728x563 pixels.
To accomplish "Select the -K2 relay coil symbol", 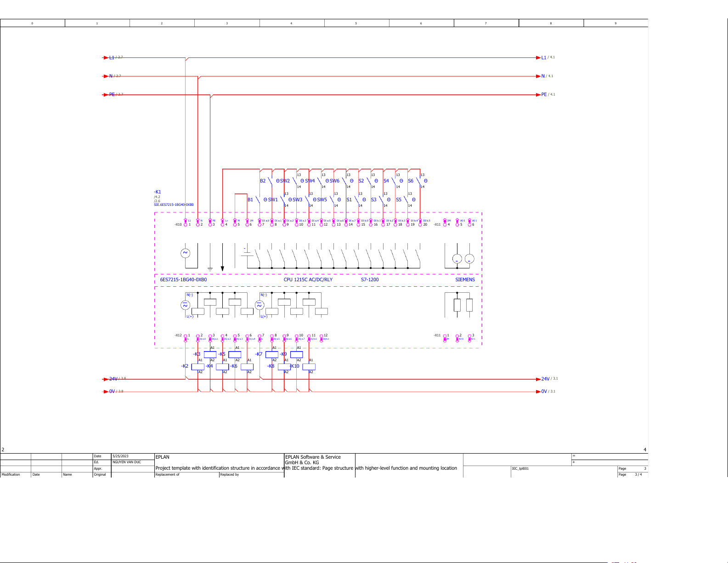I will (x=198, y=367).
